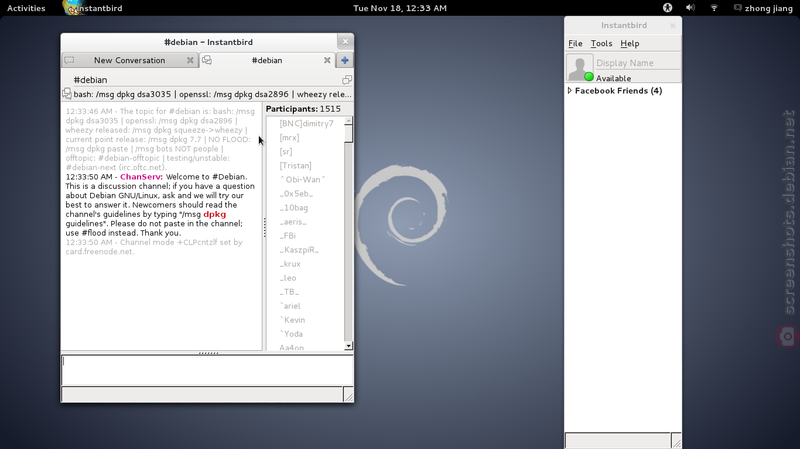Click the green Available status icon
Screen dimensions: 800x449
coord(589,77)
